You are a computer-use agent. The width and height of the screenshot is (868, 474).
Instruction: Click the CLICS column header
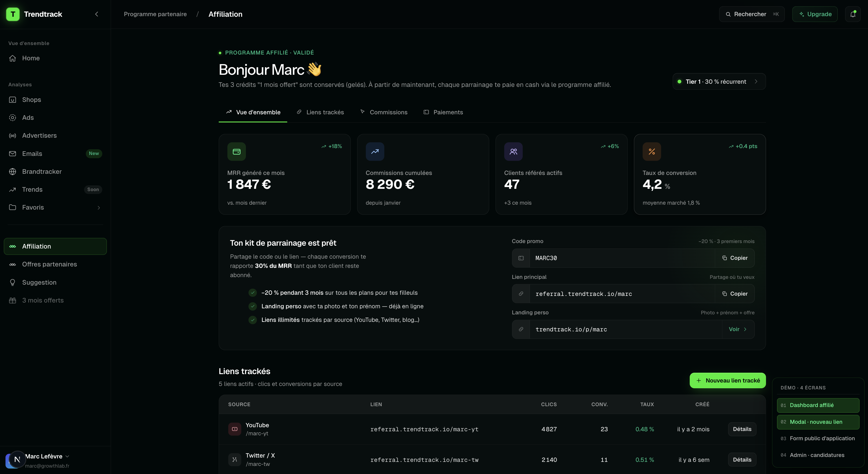point(549,405)
